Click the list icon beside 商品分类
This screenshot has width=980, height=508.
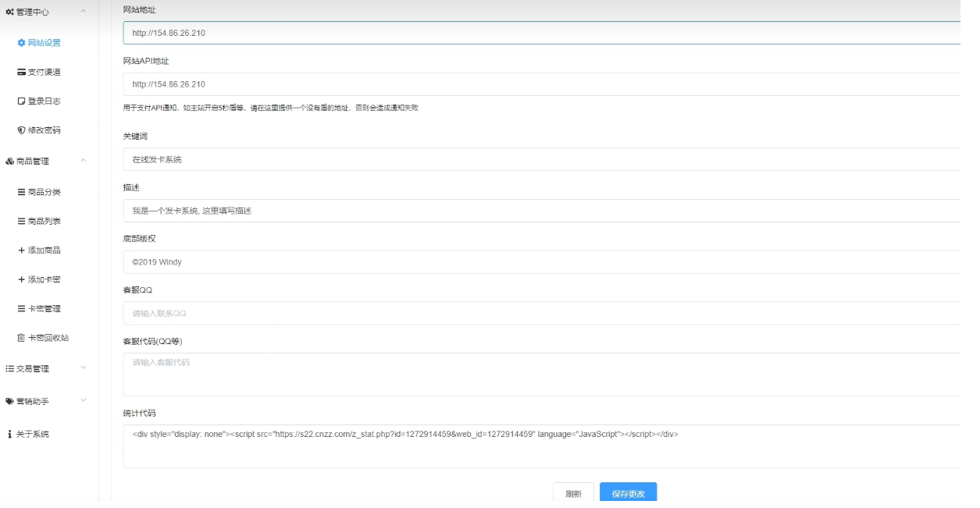coord(21,192)
